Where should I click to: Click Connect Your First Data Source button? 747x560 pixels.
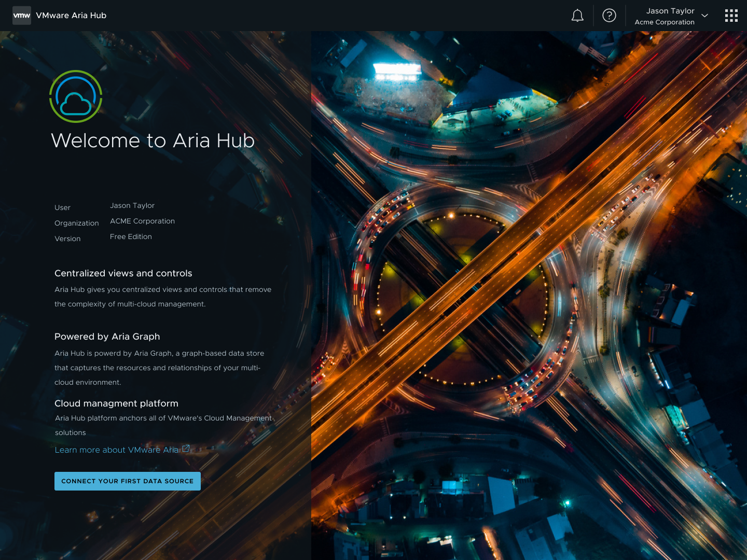pos(128,481)
